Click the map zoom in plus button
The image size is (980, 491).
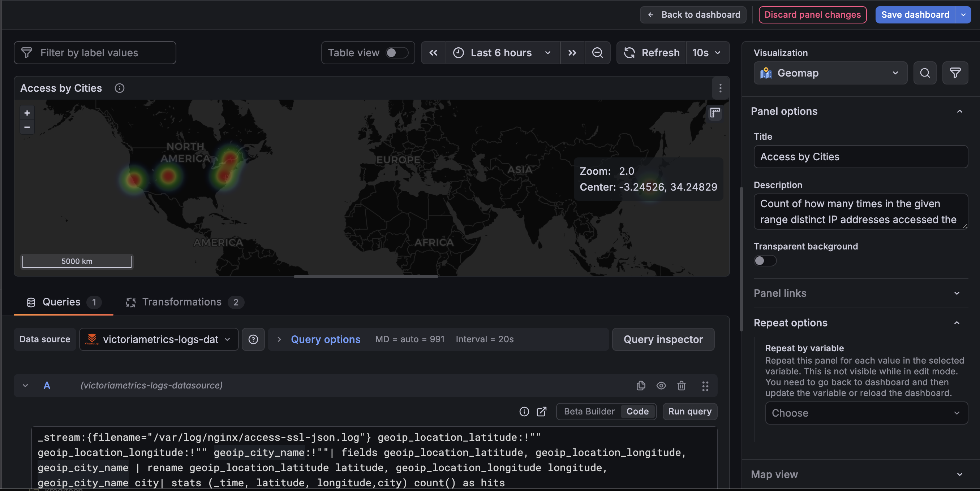(27, 113)
